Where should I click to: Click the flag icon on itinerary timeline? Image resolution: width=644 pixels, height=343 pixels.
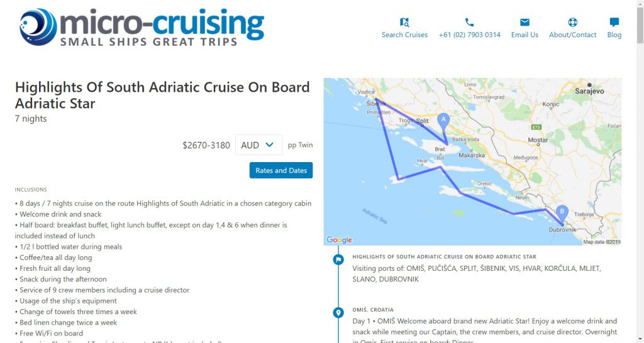[338, 259]
